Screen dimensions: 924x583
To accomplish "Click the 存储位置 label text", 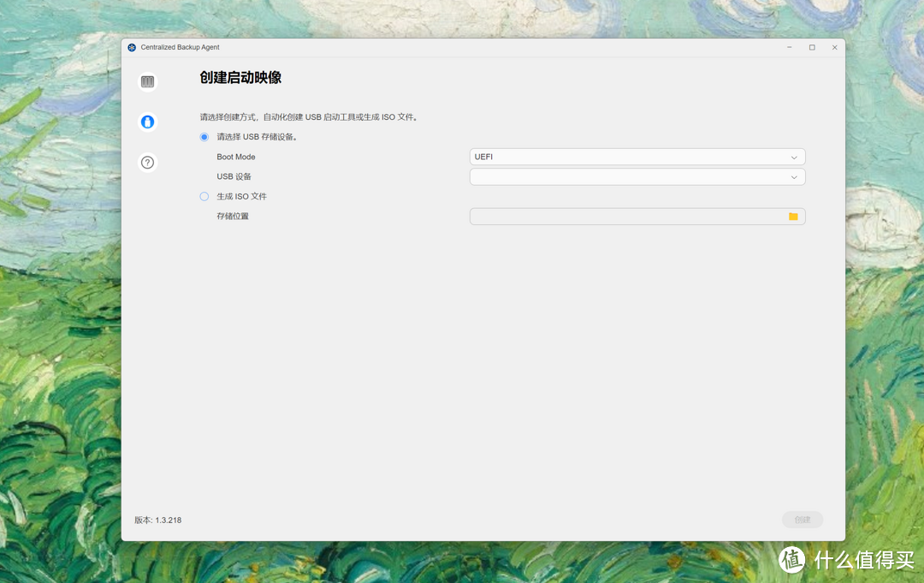I will point(233,217).
